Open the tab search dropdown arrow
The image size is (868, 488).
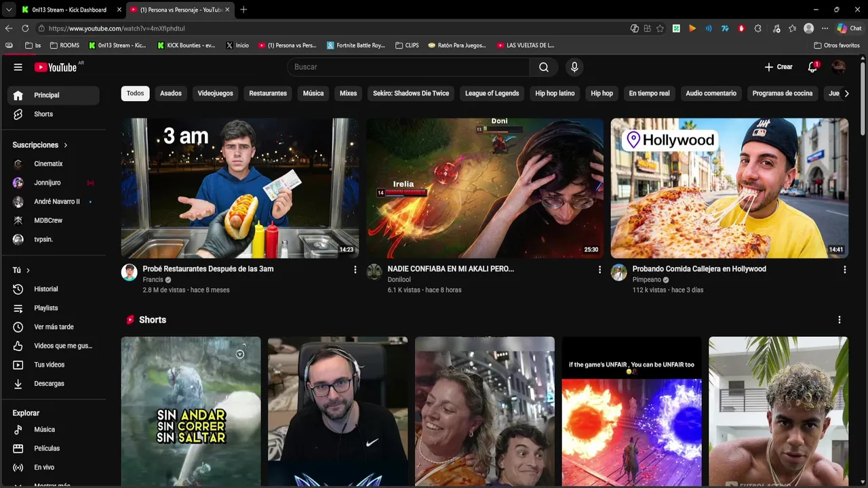[x=8, y=9]
